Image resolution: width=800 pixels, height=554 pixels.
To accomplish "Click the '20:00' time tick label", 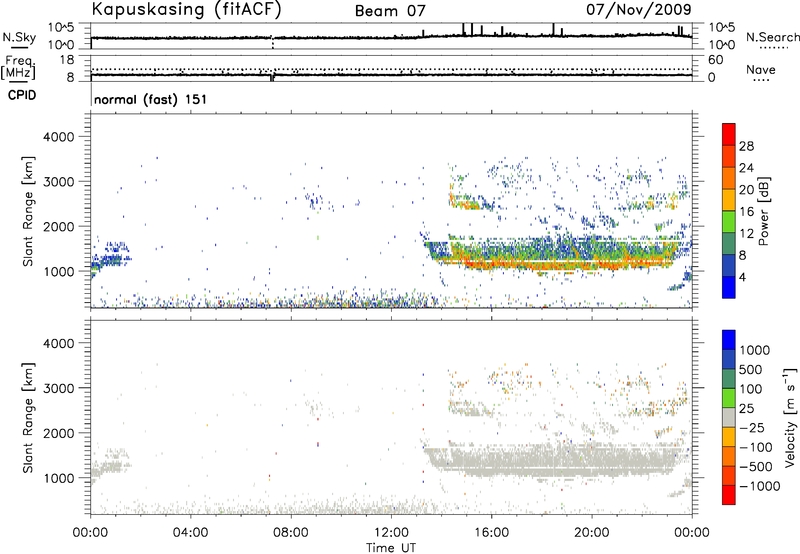I will 591,533.
